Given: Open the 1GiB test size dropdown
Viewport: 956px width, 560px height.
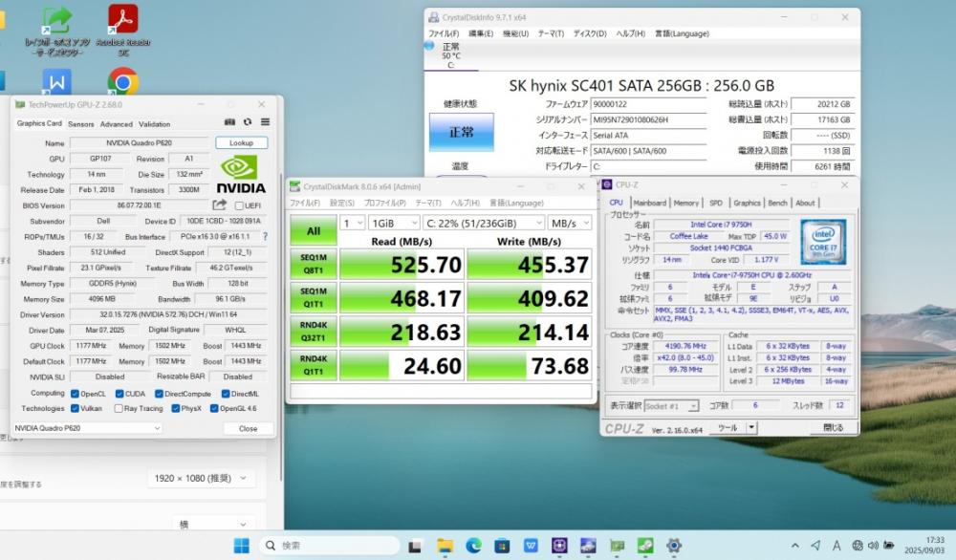Looking at the screenshot, I should (x=394, y=224).
